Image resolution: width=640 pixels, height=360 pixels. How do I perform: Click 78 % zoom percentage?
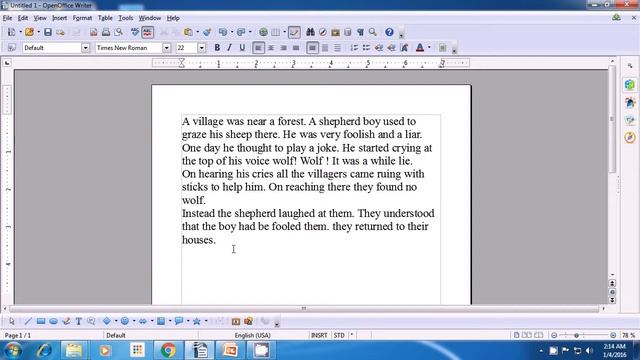[628, 335]
